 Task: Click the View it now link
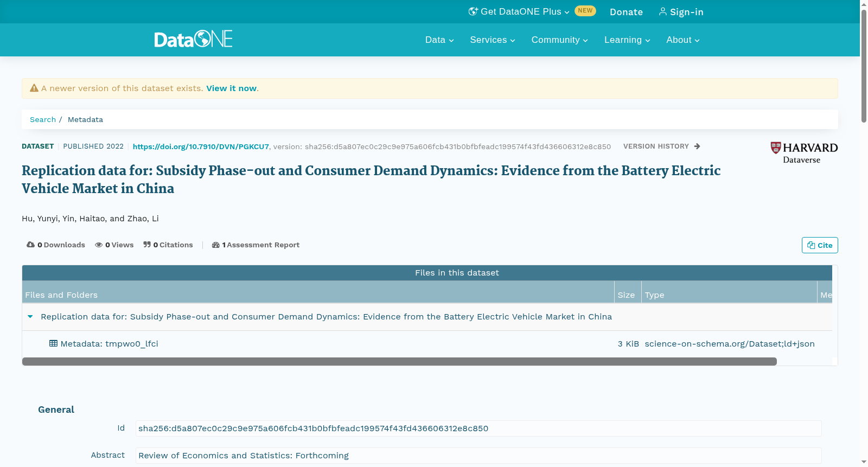click(231, 88)
